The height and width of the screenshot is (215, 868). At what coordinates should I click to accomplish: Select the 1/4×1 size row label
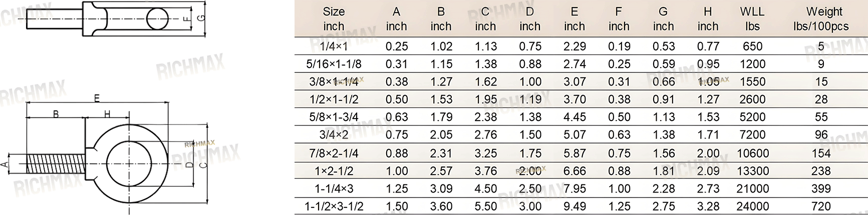[334, 46]
